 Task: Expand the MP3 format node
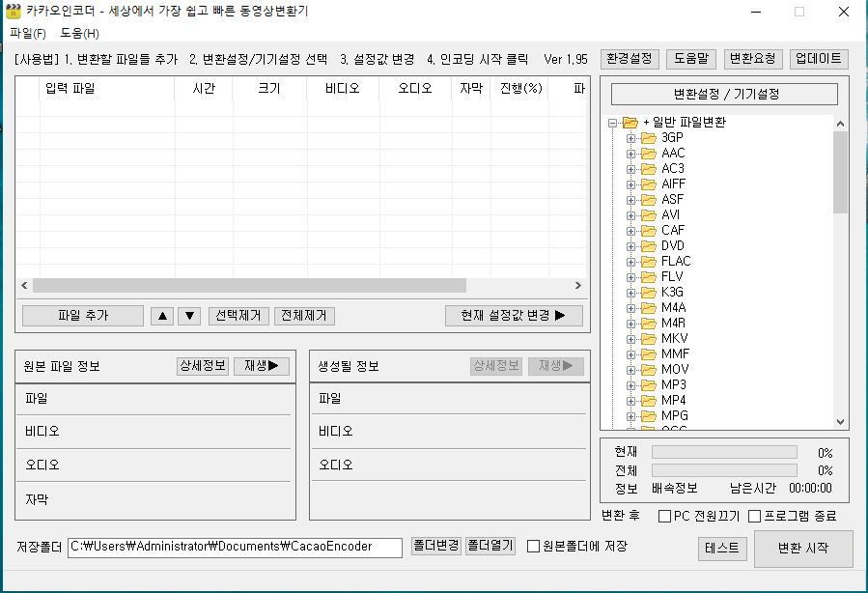point(630,386)
